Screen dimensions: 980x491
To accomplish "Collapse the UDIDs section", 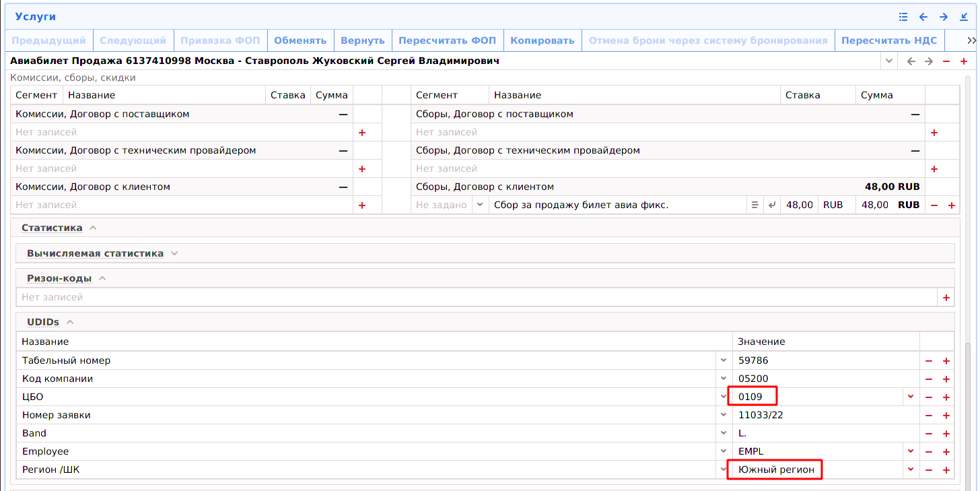I will coord(70,322).
